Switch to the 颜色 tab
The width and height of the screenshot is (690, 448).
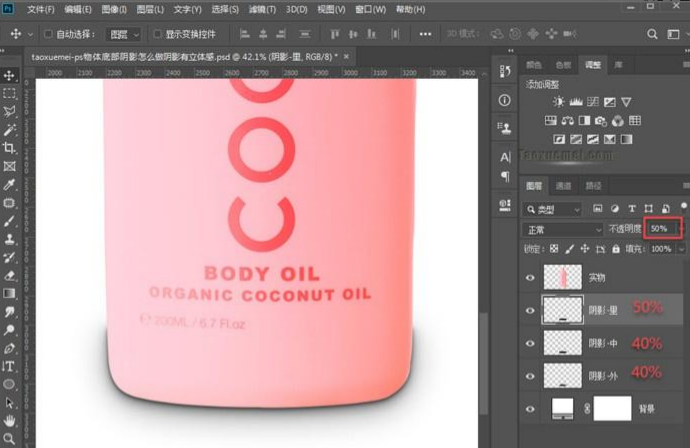click(534, 65)
